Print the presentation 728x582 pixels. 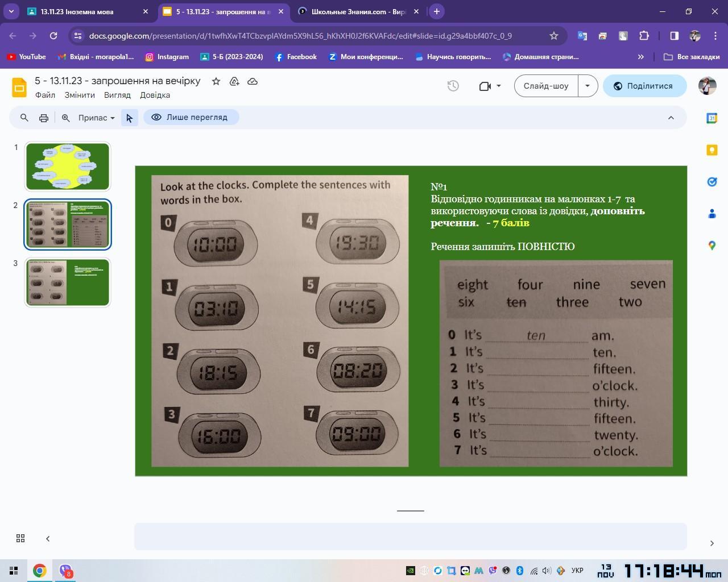[x=44, y=118]
